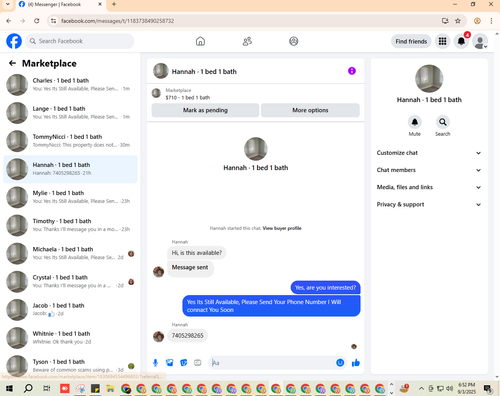Open Lange - 1 bed 1 bath conversation
Viewport: 500px width, 396px height.
pyautogui.click(x=70, y=113)
